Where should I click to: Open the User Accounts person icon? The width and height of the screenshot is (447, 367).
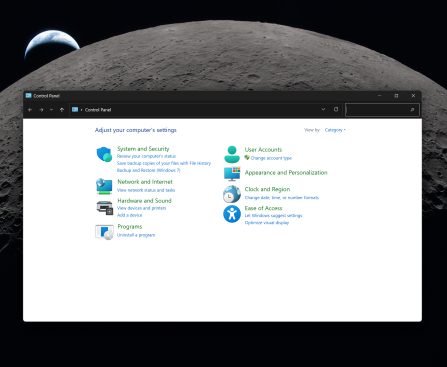[232, 154]
